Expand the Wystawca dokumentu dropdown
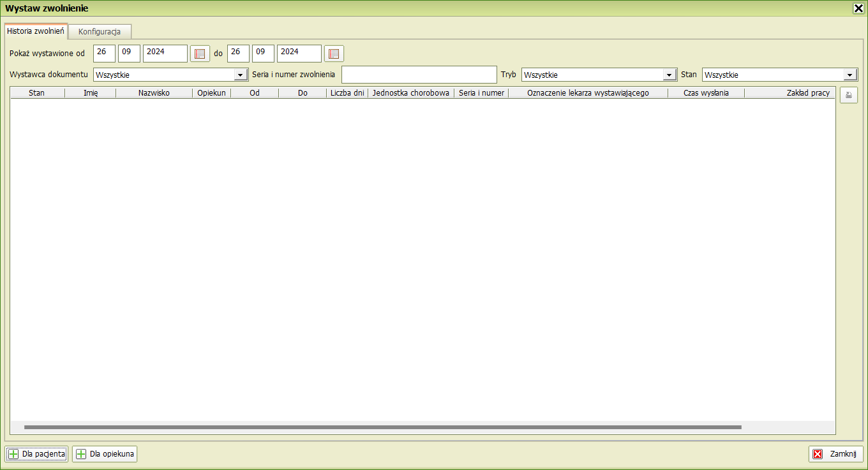 coord(240,75)
